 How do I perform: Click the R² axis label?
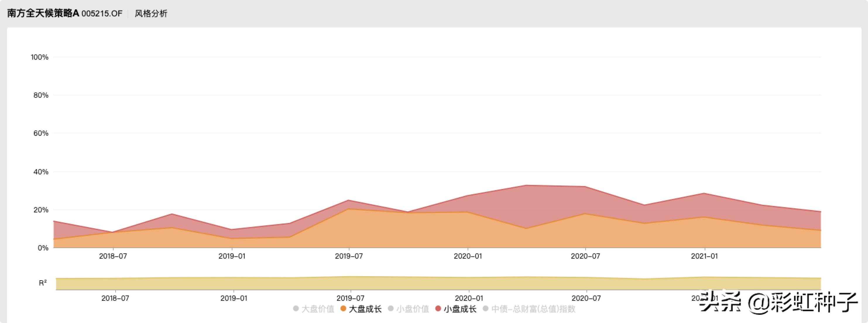click(43, 283)
